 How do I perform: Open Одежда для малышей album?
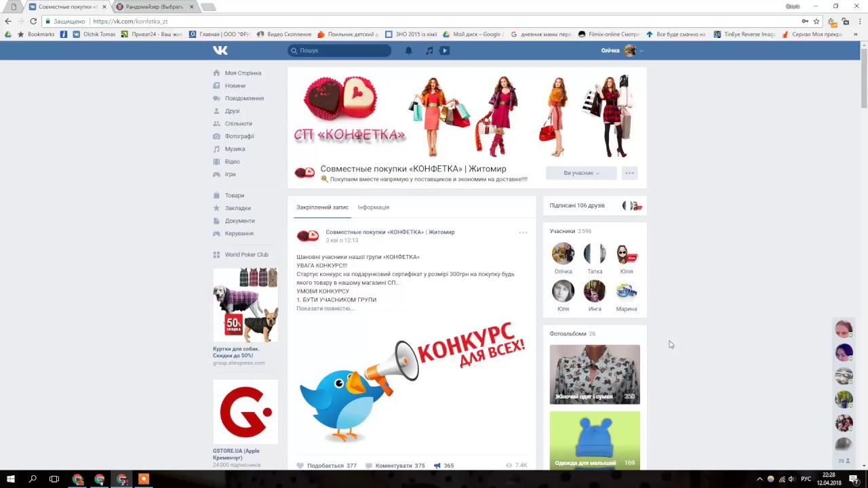coord(595,441)
